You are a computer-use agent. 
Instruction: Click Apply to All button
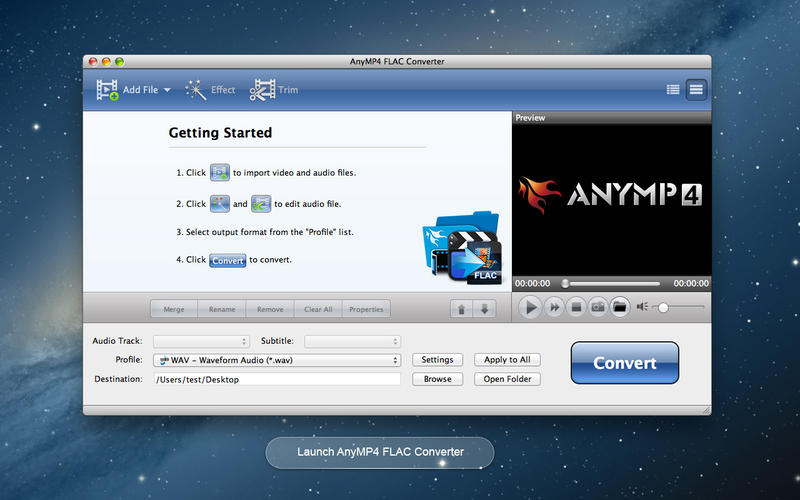(x=507, y=360)
